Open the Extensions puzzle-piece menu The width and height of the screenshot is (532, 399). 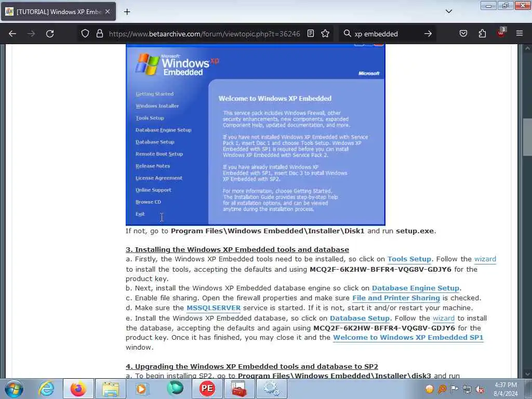click(x=482, y=33)
